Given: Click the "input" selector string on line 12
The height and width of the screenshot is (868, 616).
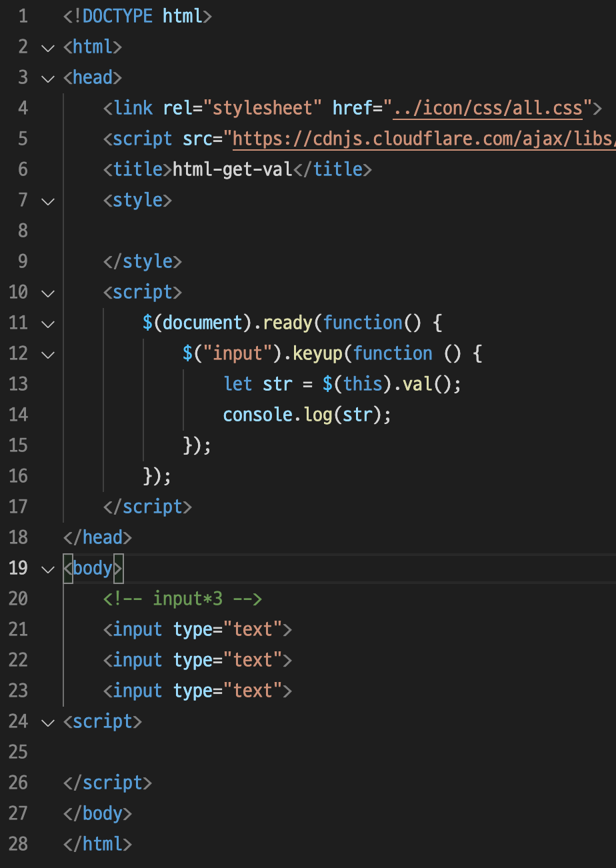Looking at the screenshot, I should pos(237,353).
